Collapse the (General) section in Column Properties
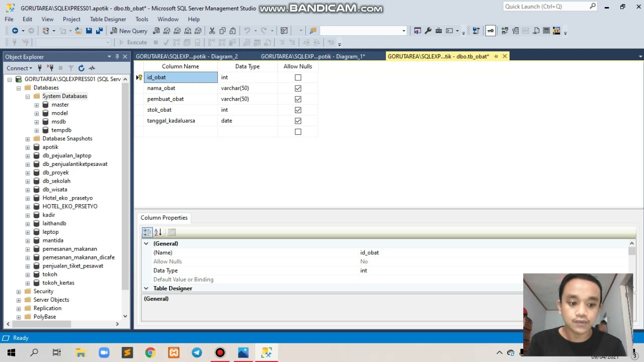This screenshot has width=644, height=362. (x=146, y=243)
